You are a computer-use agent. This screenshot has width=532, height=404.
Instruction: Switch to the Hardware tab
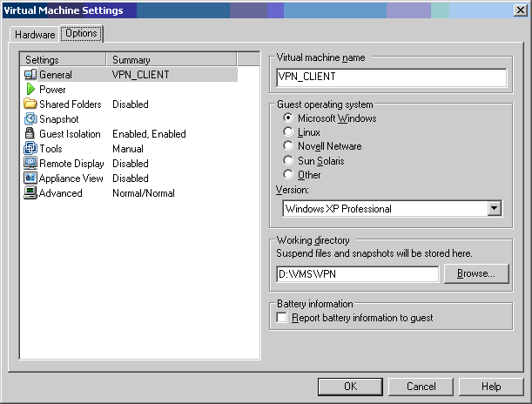pyautogui.click(x=35, y=35)
